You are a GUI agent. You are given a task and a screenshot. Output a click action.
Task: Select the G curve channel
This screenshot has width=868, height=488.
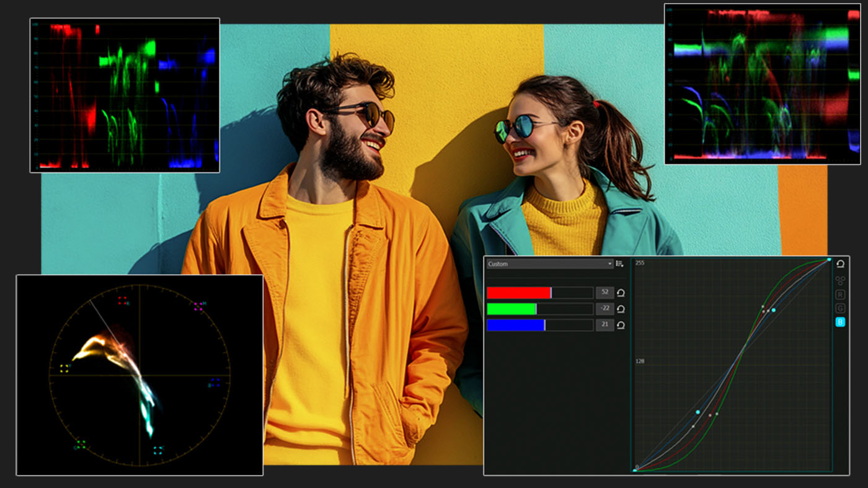point(840,308)
